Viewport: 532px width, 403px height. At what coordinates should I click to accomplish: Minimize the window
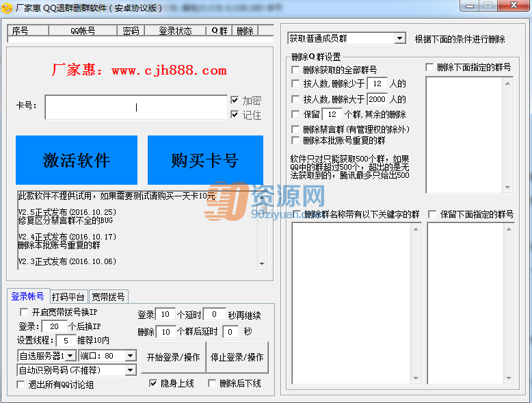click(x=470, y=5)
